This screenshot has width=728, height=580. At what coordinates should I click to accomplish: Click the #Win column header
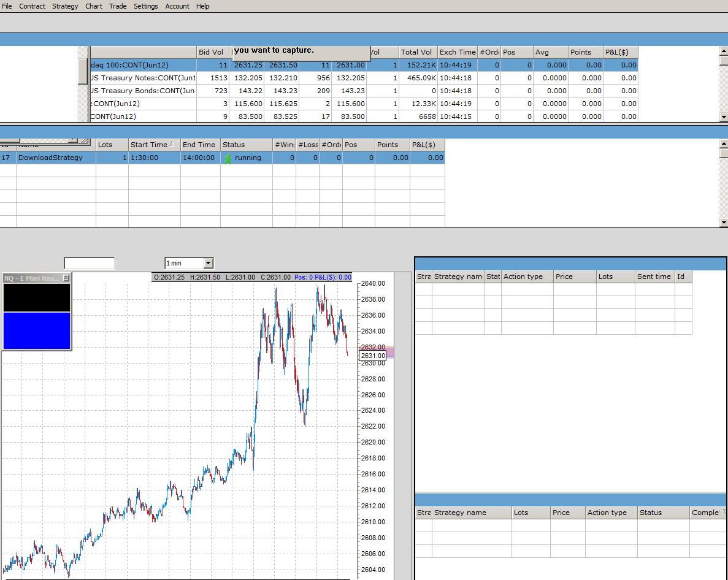[x=284, y=145]
